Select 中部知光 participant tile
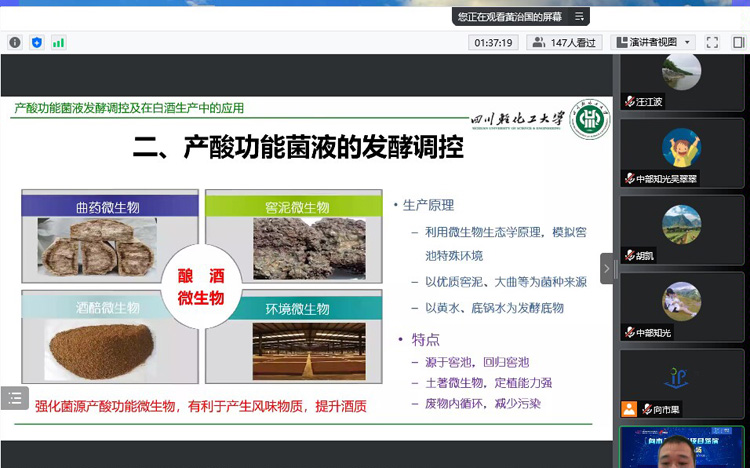 (x=682, y=307)
